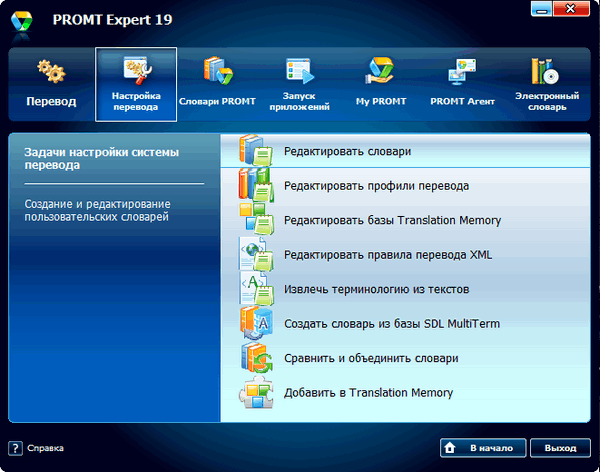Open the My PROMT hand icon
600x472 pixels.
click(x=380, y=70)
